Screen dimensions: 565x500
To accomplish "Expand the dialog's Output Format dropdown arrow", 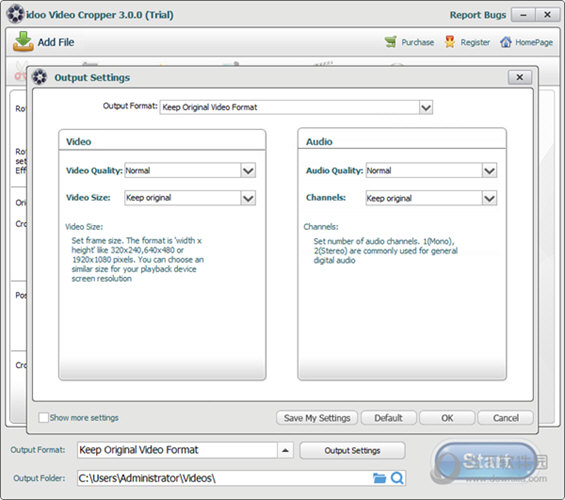I will point(426,107).
